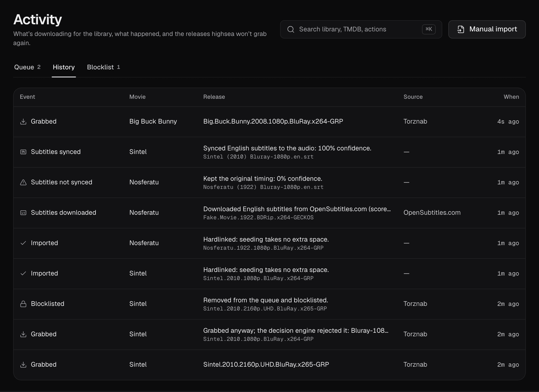This screenshot has width=539, height=392.
Task: Click the search magnifier icon
Action: coord(291,29)
